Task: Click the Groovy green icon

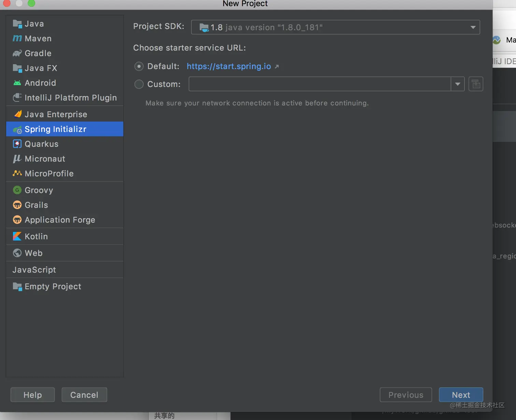Action: coord(17,190)
